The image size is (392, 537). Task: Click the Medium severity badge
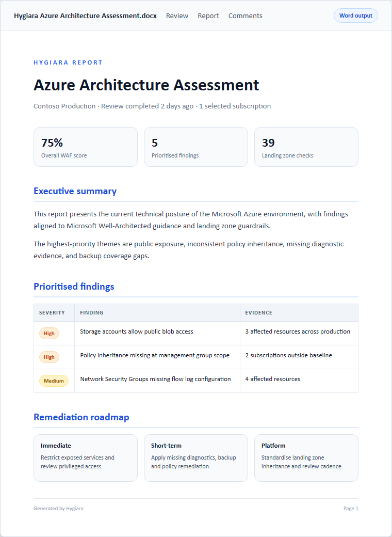point(54,381)
